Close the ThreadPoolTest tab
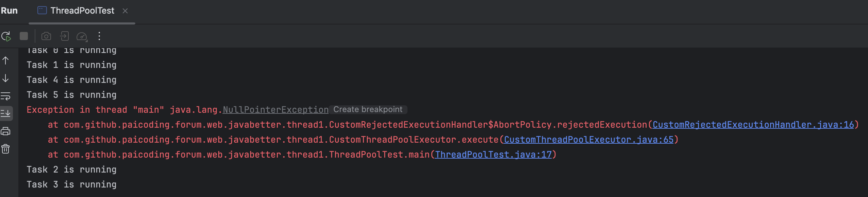The image size is (868, 197). point(125,11)
